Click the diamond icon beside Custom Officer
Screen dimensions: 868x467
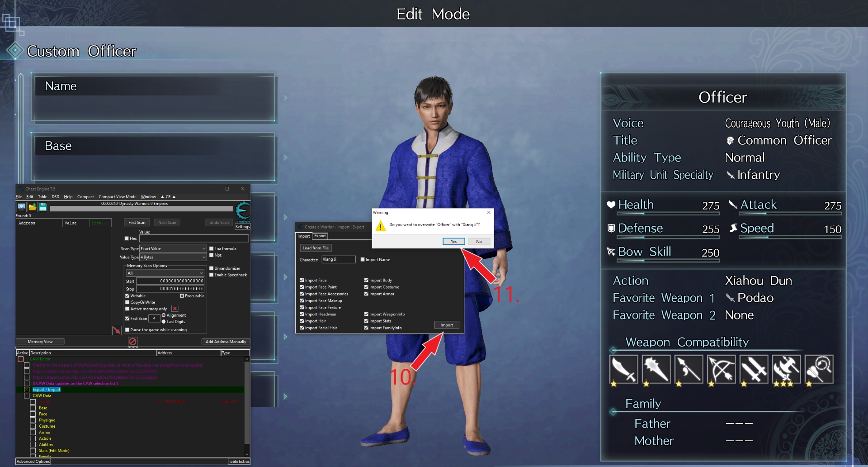[15, 50]
